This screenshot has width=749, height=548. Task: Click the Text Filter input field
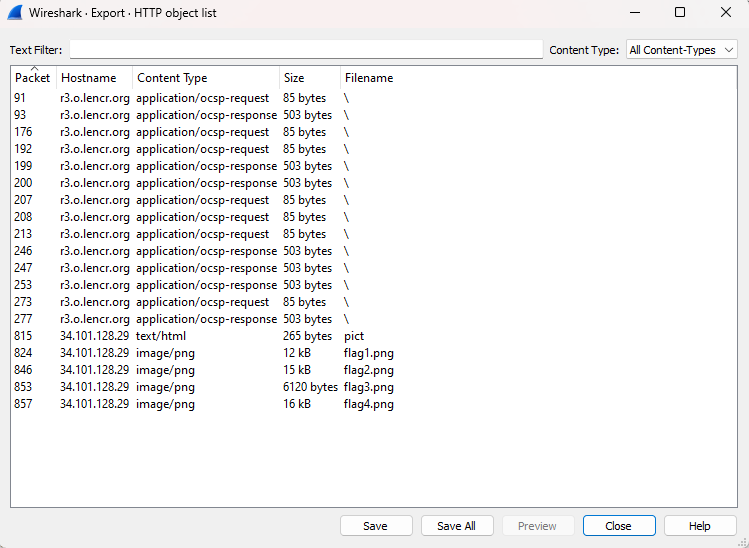[x=306, y=50]
